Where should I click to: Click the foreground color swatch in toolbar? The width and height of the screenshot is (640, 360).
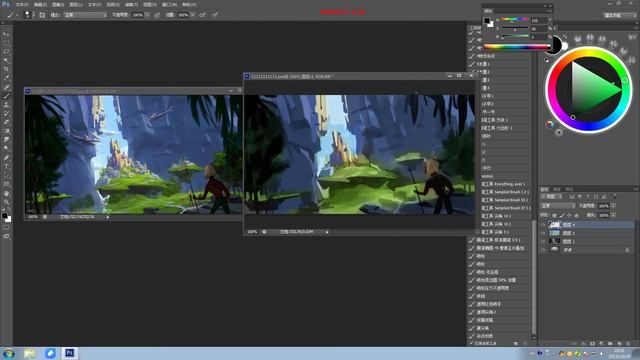pos(4,215)
